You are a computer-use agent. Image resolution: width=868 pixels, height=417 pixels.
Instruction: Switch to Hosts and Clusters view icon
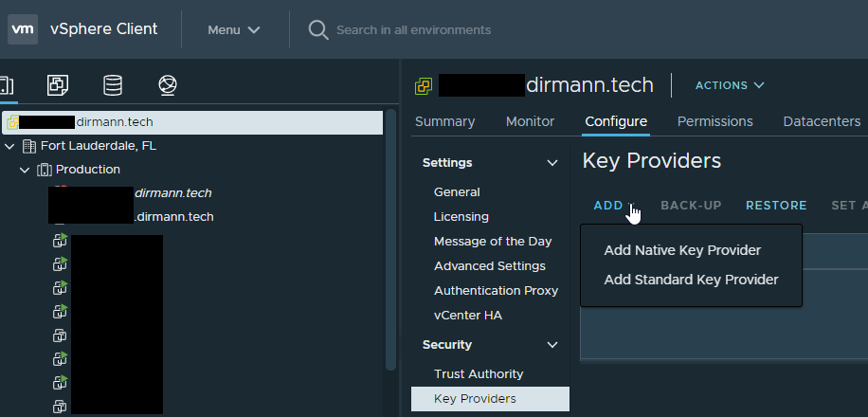pos(7,85)
